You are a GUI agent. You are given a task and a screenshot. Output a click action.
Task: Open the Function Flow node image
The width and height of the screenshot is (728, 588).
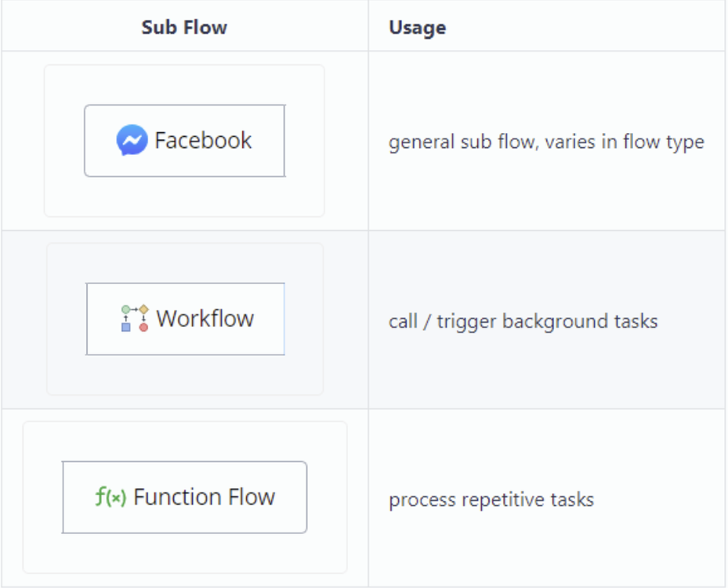(x=184, y=497)
